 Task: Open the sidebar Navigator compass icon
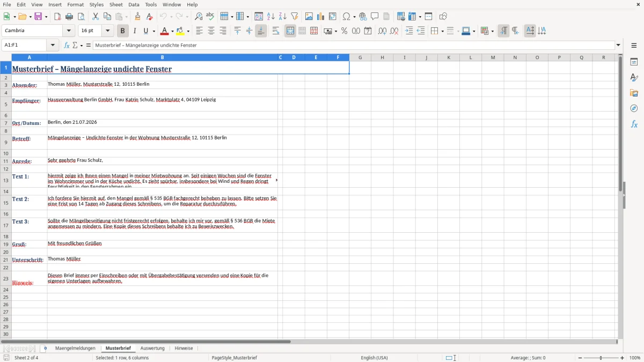tap(634, 108)
